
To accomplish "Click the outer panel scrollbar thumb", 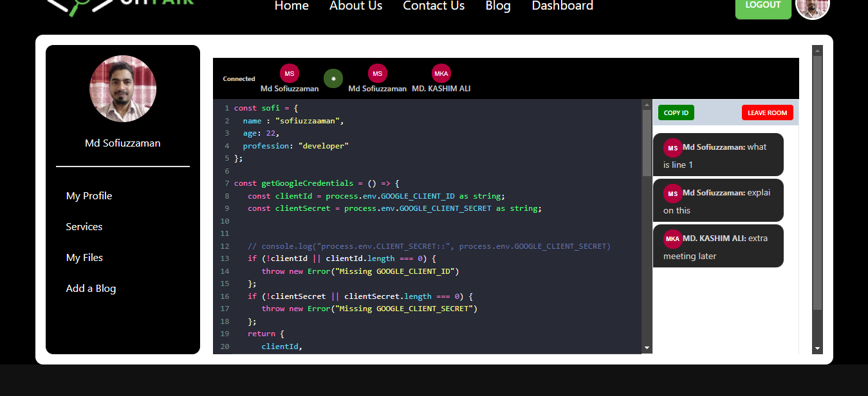I will [818, 183].
